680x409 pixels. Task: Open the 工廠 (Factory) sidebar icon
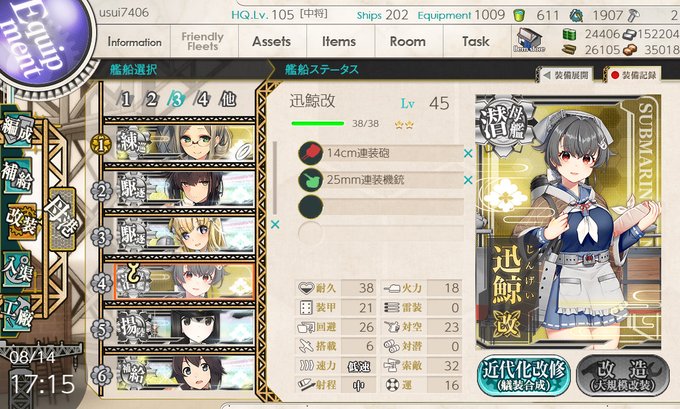pyautogui.click(x=17, y=313)
